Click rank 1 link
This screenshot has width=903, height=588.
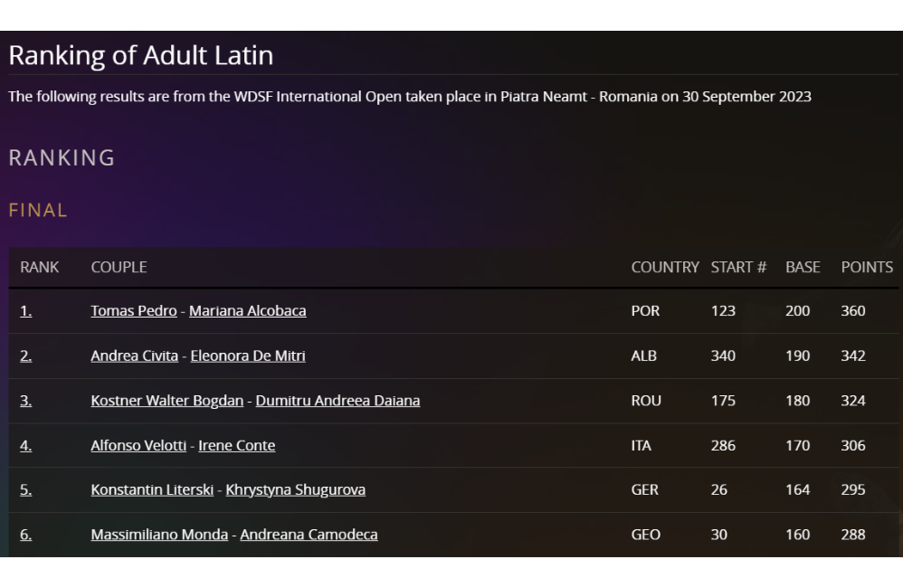(26, 310)
